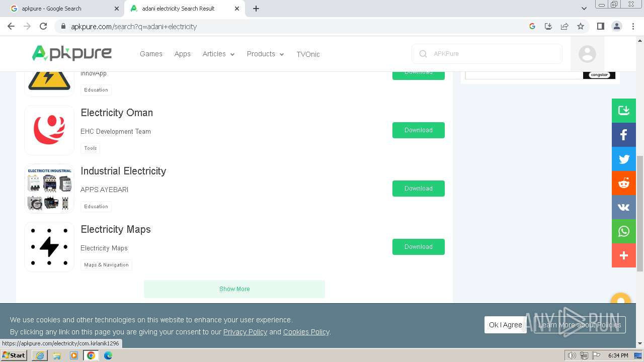The height and width of the screenshot is (362, 644).
Task: Click the APPS AYEBARI developer name
Action: [x=104, y=190]
